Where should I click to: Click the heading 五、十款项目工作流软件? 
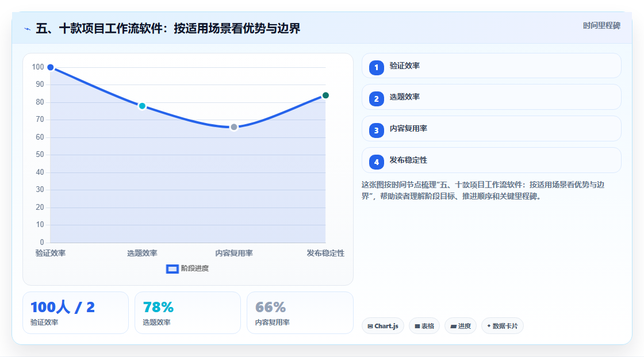point(168,28)
